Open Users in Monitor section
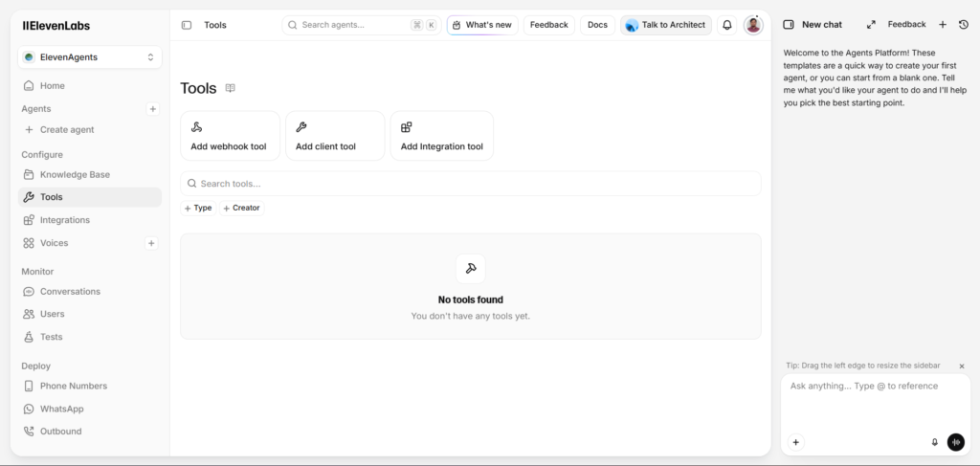 (89, 314)
